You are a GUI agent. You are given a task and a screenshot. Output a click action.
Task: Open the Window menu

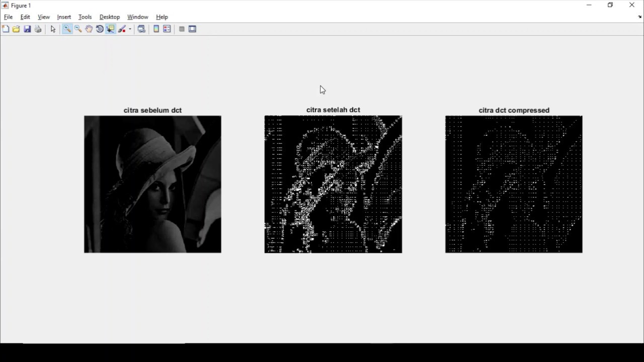tap(138, 17)
